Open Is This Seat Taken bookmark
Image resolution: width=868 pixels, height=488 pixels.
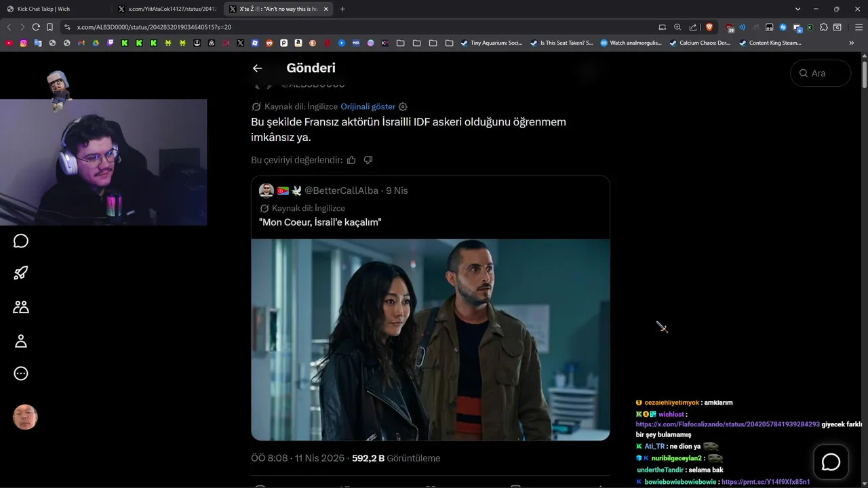[561, 43]
